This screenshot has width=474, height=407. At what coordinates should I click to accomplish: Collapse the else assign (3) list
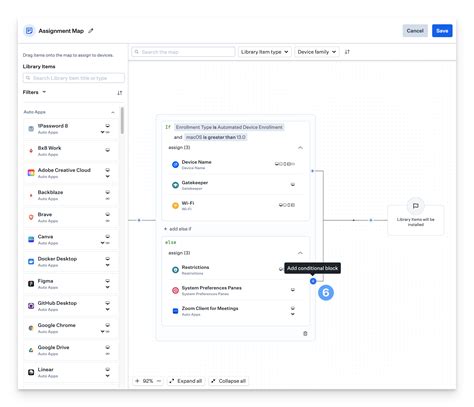click(x=300, y=253)
